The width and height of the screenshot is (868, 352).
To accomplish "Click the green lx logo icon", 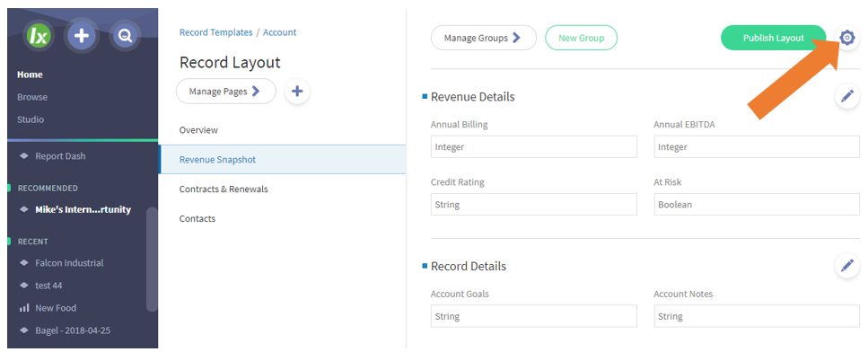I will [x=39, y=37].
